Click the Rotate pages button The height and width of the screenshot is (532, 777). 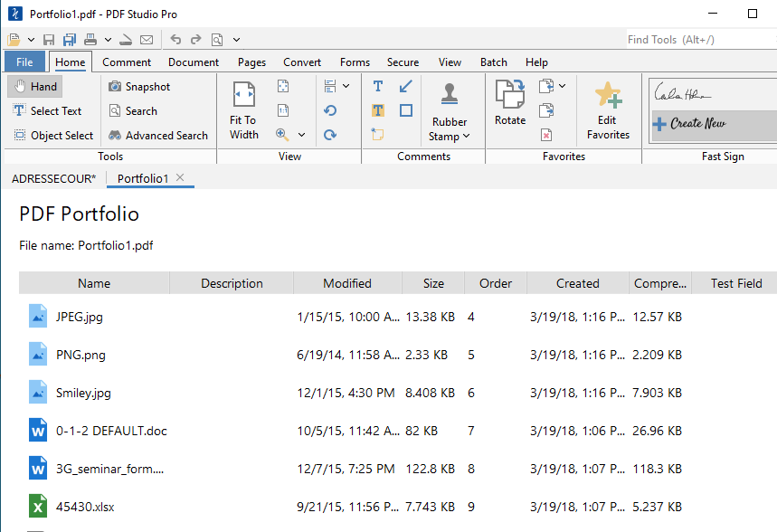(510, 102)
